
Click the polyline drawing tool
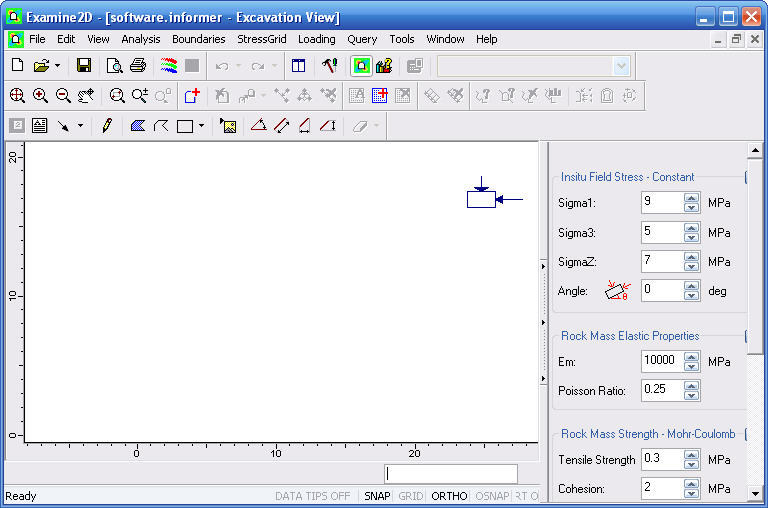[x=161, y=126]
